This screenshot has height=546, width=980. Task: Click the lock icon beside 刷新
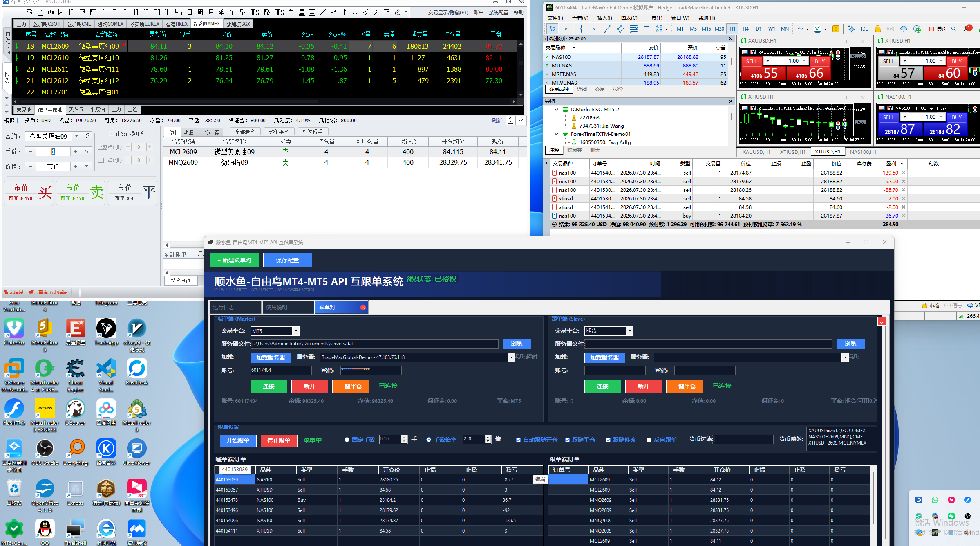(x=510, y=120)
